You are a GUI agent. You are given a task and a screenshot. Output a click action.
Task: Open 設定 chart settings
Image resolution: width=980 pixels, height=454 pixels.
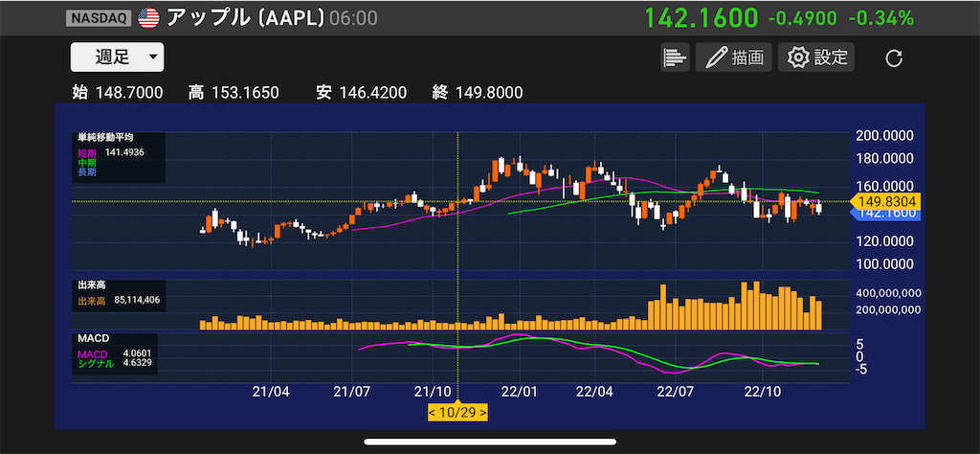tap(815, 57)
